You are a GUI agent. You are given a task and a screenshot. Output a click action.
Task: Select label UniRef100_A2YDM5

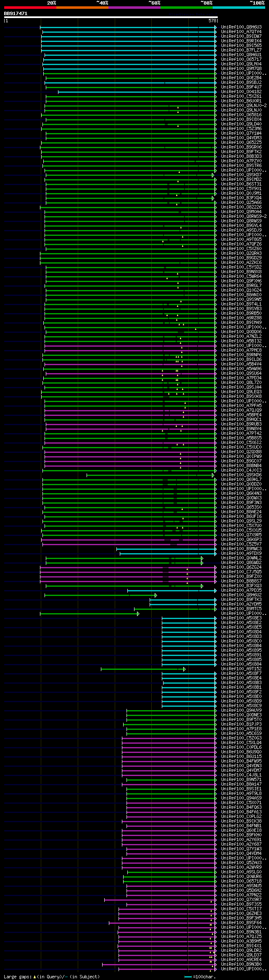pos(241,604)
